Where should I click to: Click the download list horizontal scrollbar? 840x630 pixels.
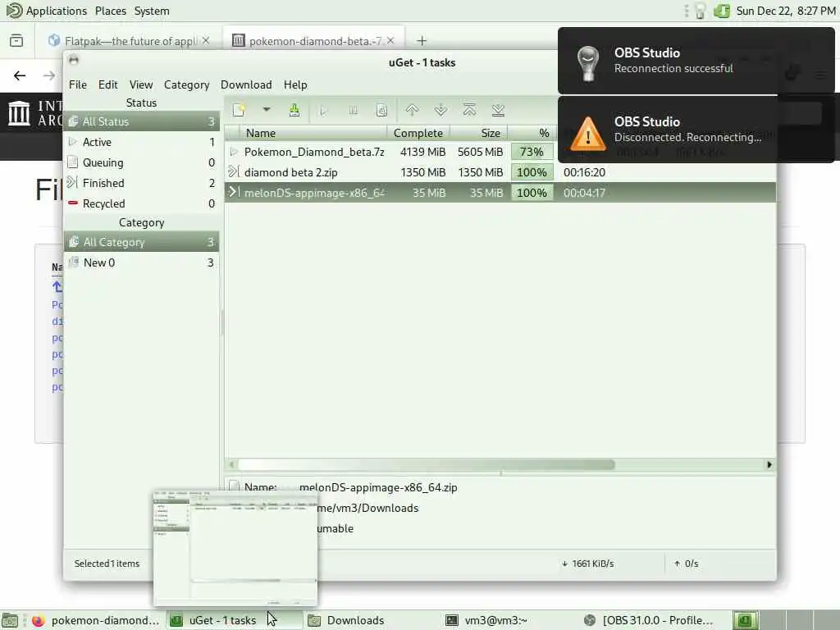point(427,464)
